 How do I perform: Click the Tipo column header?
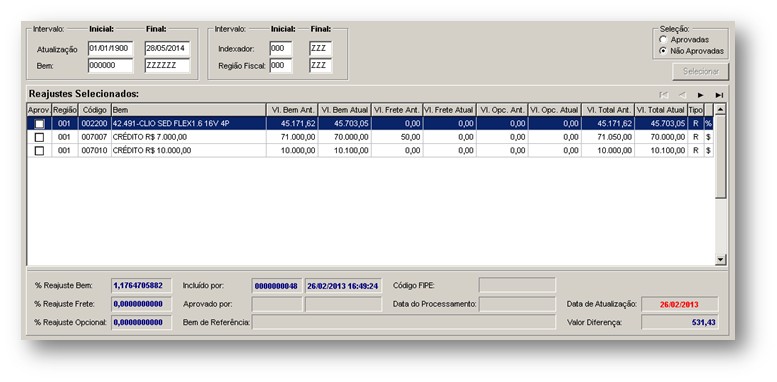[x=696, y=109]
